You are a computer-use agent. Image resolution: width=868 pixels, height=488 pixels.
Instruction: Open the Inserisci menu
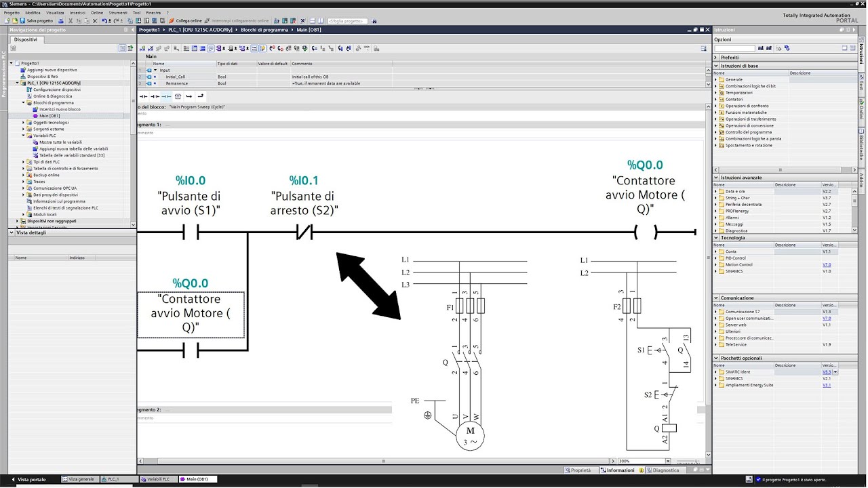(77, 12)
